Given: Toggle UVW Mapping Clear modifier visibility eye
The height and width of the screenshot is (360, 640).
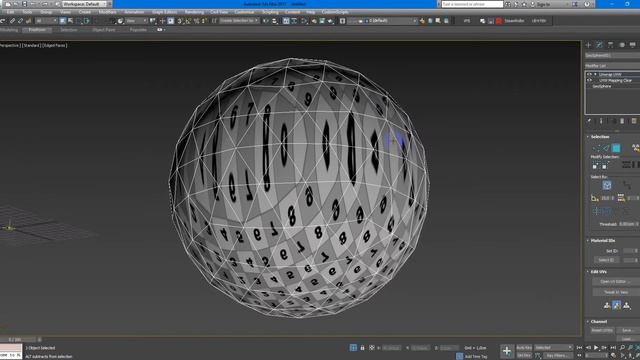Looking at the screenshot, I should point(589,80).
